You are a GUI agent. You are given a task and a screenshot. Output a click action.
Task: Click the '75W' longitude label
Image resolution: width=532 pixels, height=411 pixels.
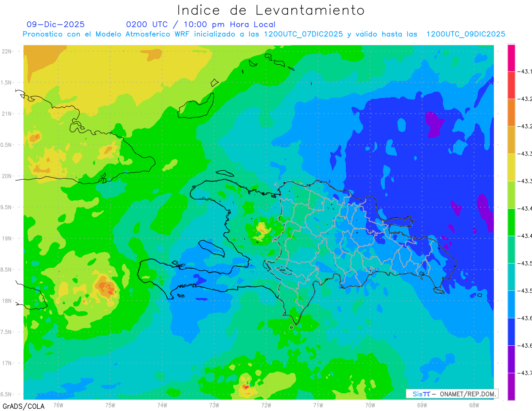pos(110,405)
